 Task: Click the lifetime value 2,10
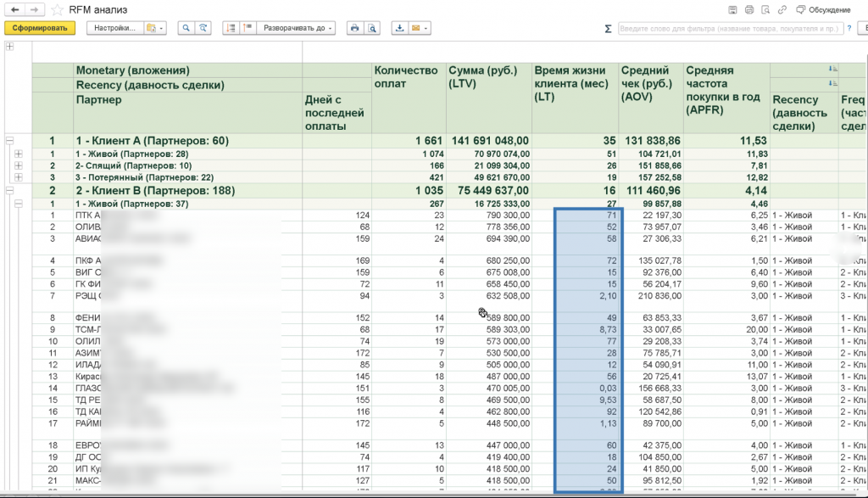(607, 296)
